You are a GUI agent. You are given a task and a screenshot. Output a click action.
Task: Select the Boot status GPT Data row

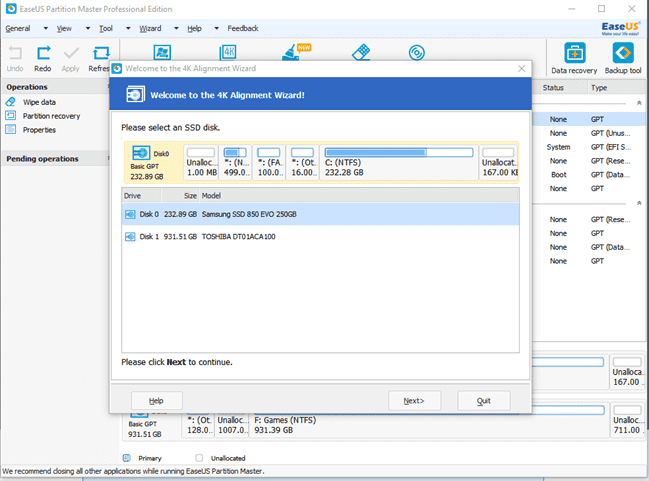coord(589,175)
